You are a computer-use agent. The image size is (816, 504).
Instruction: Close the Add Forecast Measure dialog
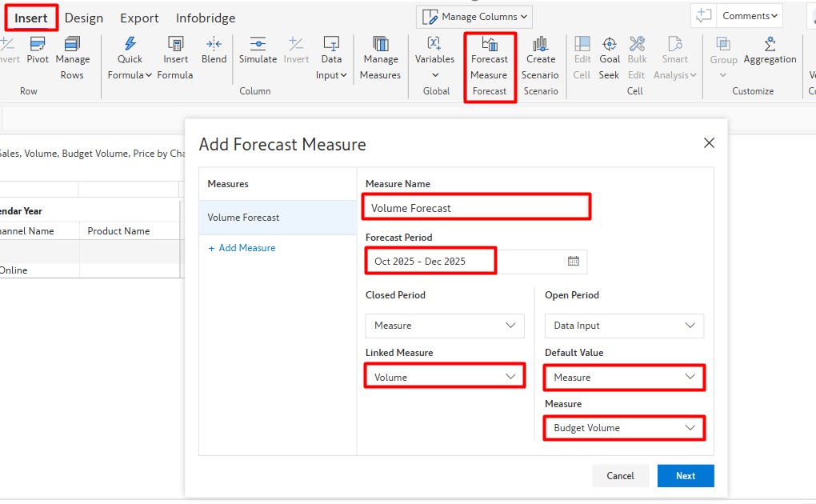[709, 142]
